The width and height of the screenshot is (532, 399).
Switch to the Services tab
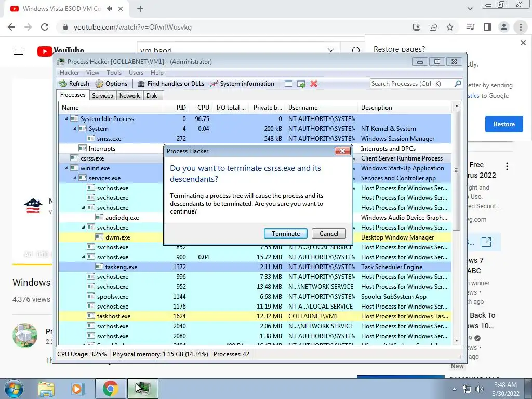tap(102, 96)
